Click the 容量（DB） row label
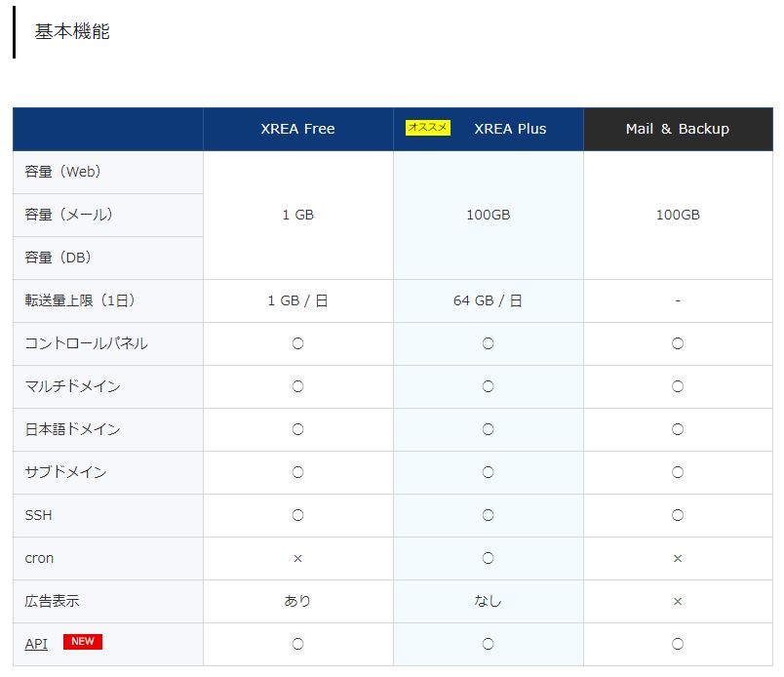This screenshot has width=784, height=677. 59,258
